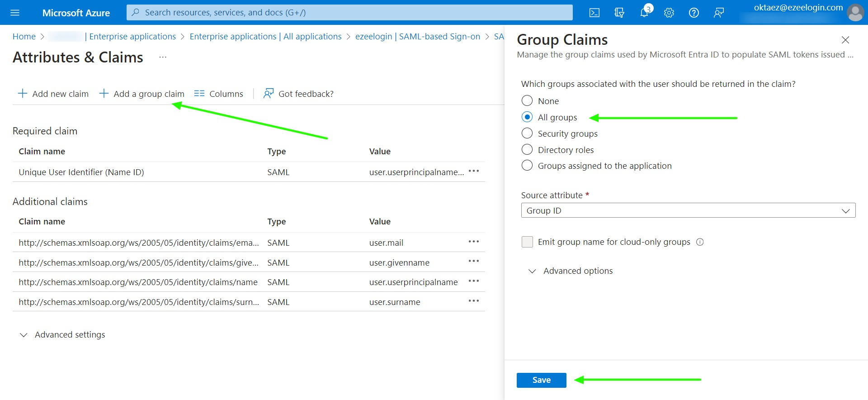
Task: Click the user.userprincipalname value in Additional claims
Action: point(414,282)
